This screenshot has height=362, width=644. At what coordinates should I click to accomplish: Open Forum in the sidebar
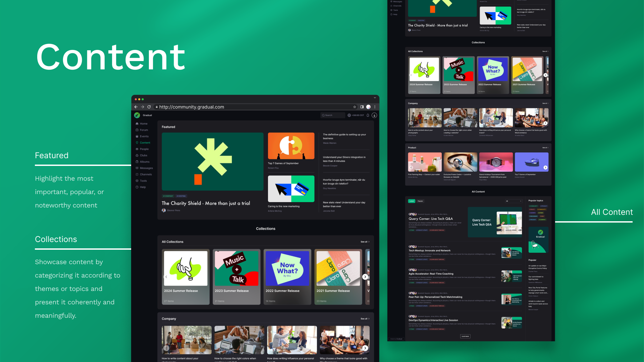(x=144, y=130)
